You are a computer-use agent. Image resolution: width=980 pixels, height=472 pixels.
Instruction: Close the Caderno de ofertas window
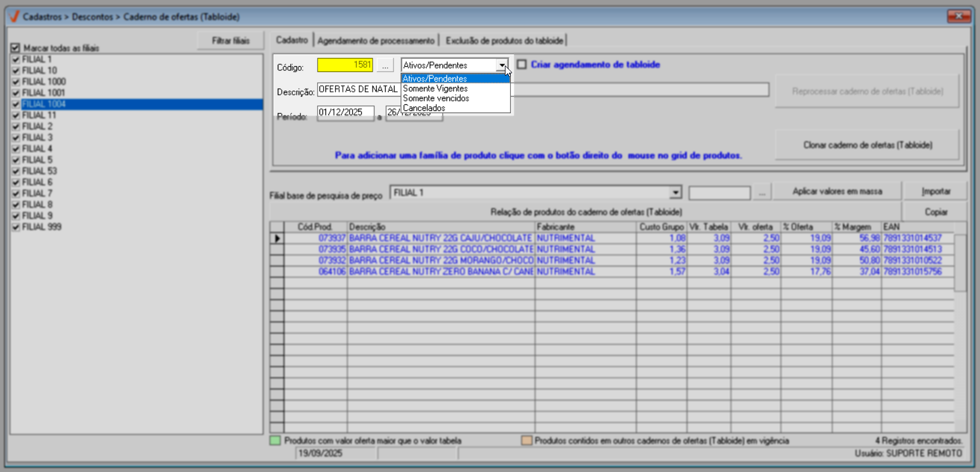(959, 16)
